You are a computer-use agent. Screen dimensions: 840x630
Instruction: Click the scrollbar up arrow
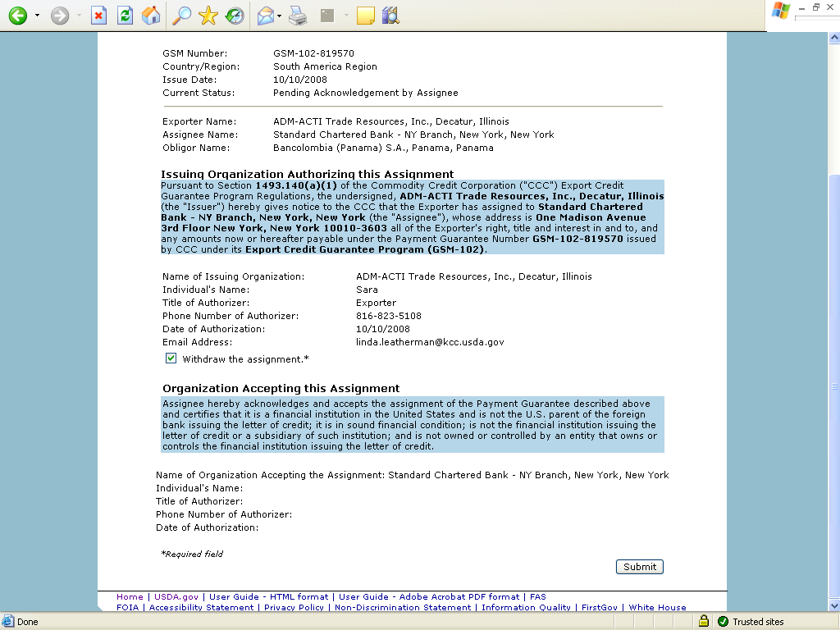click(x=834, y=38)
